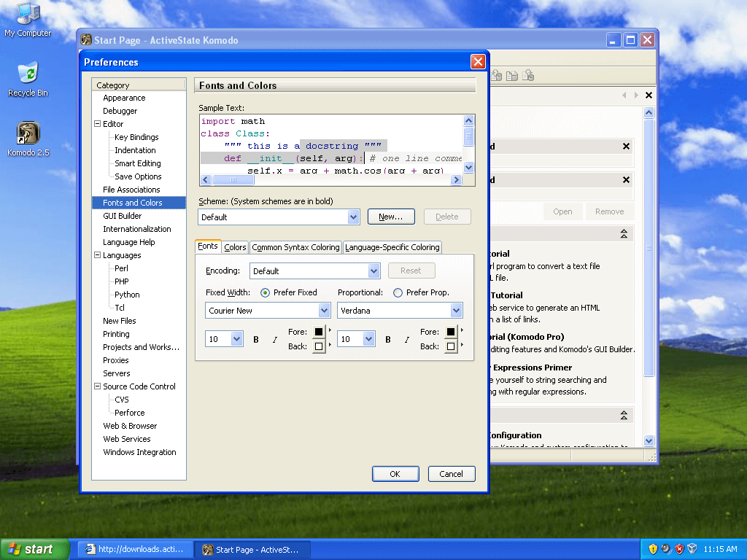The height and width of the screenshot is (560, 747).
Task: Switch to the downloads browser taskbar button
Action: 135,549
